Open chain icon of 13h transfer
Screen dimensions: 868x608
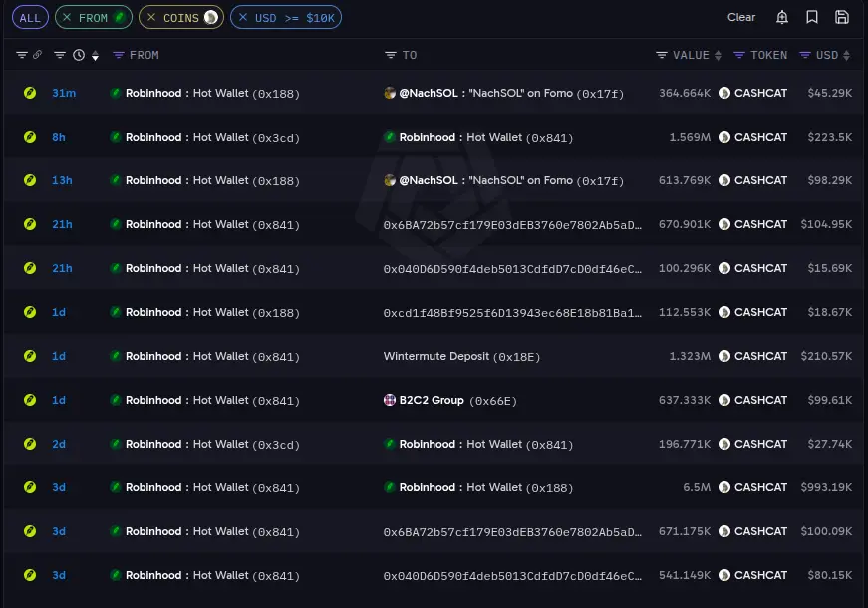click(x=30, y=180)
